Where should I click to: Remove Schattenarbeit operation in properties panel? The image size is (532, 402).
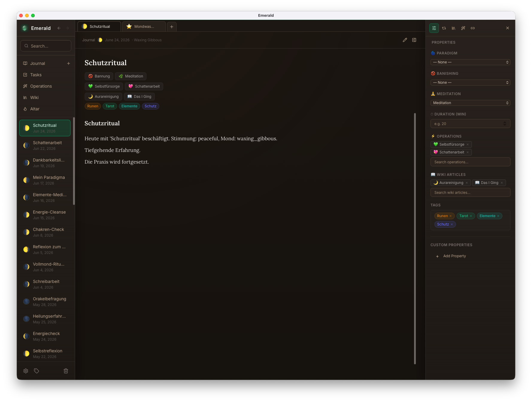[x=468, y=152]
